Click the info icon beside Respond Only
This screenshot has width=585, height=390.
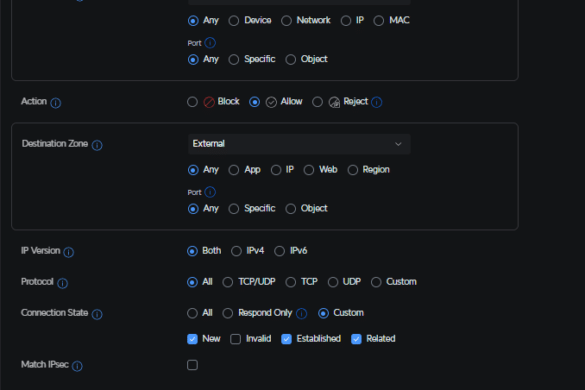(x=301, y=313)
